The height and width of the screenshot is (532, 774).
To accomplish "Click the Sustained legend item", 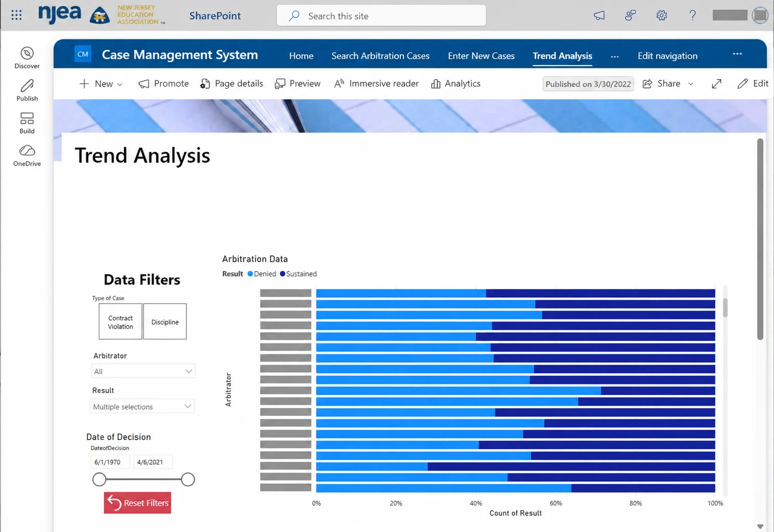I will 298,274.
